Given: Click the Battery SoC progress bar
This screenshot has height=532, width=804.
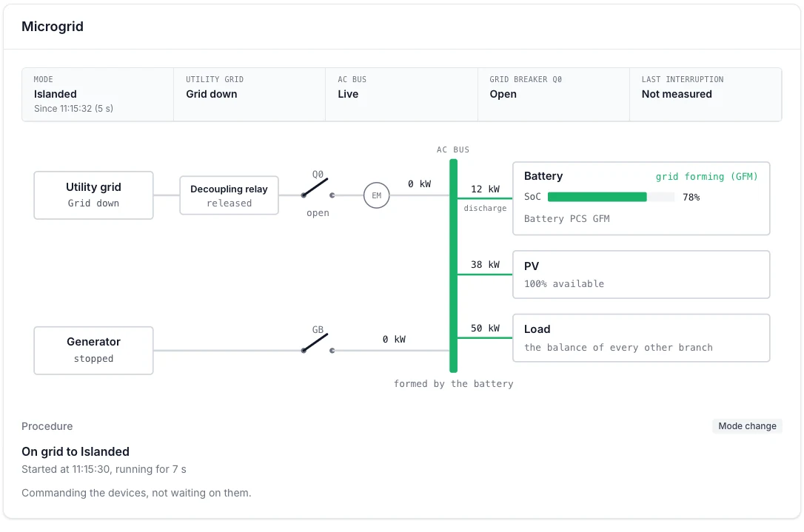Looking at the screenshot, I should [x=611, y=197].
